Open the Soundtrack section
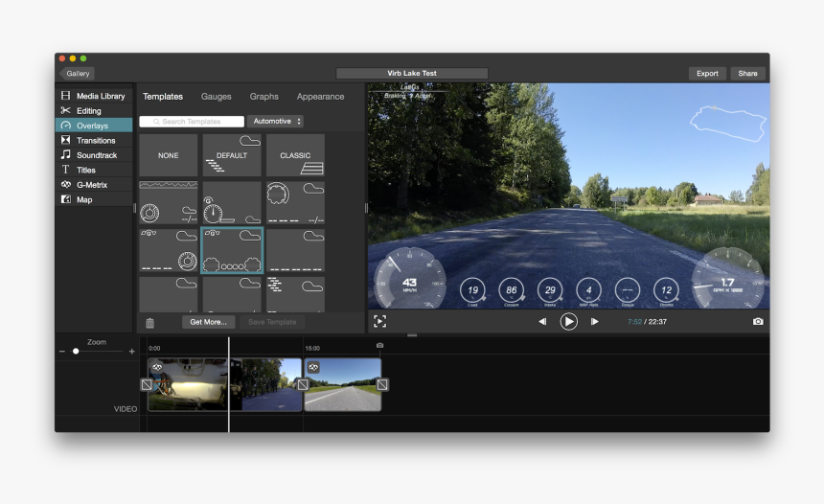The image size is (824, 504). click(x=94, y=154)
